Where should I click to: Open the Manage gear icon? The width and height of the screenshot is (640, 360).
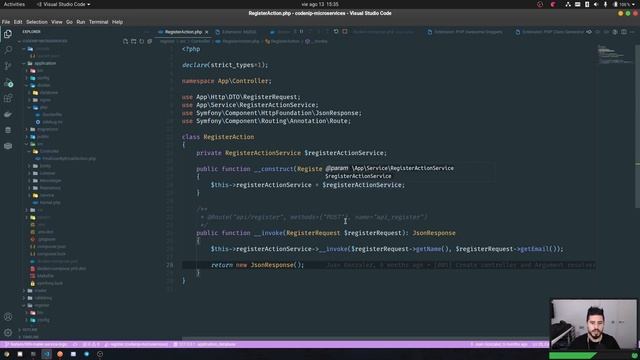pyautogui.click(x=8, y=333)
